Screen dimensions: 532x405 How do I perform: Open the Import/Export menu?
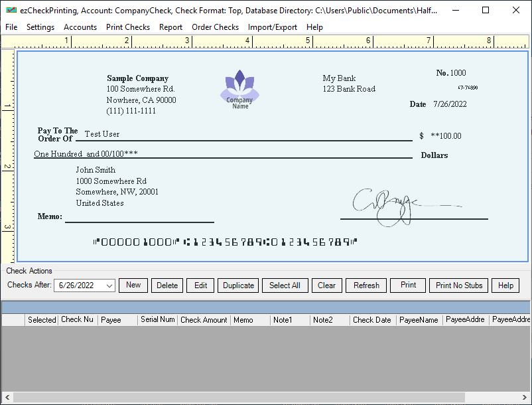pyautogui.click(x=273, y=27)
